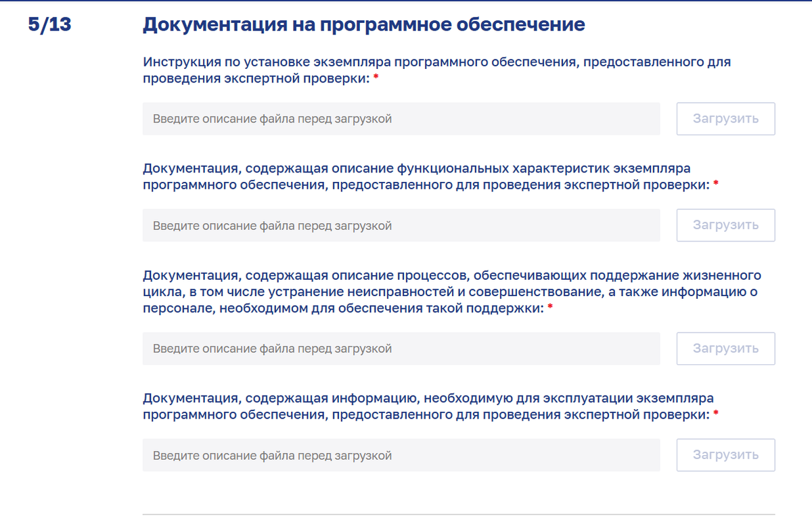812x524 pixels.
Task: Click the heading 'Документация на программное обеспечение'
Action: (364, 25)
